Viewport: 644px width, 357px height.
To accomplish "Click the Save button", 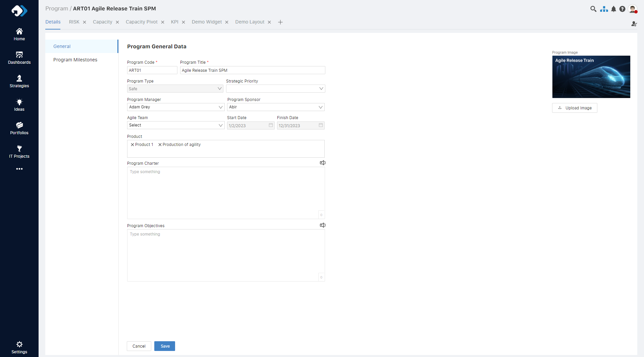I will [165, 346].
